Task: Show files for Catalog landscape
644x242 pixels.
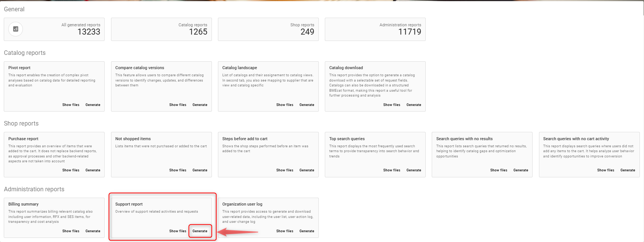Action: 285,105
